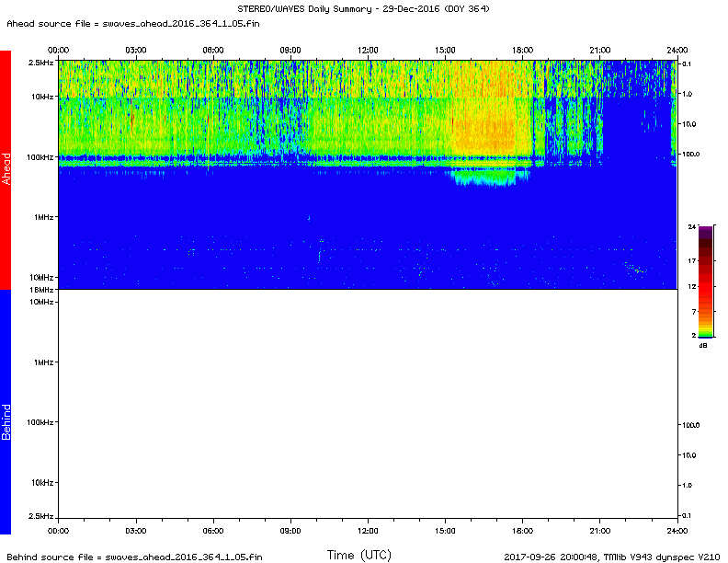Viewport: 728px width, 563px height.
Task: Click the empty Behind spectrogram panel
Action: pos(368,405)
